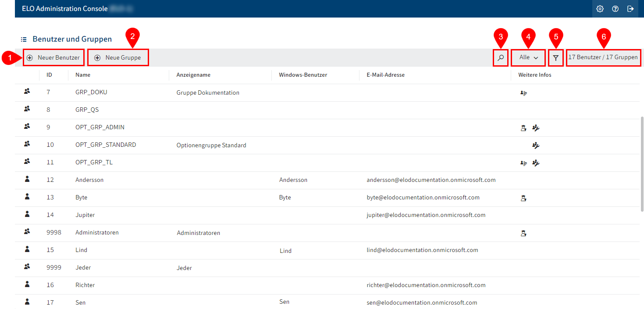Click the supervisor icon in Administratoren's Weitere Infos
This screenshot has width=644, height=309.
tap(523, 233)
